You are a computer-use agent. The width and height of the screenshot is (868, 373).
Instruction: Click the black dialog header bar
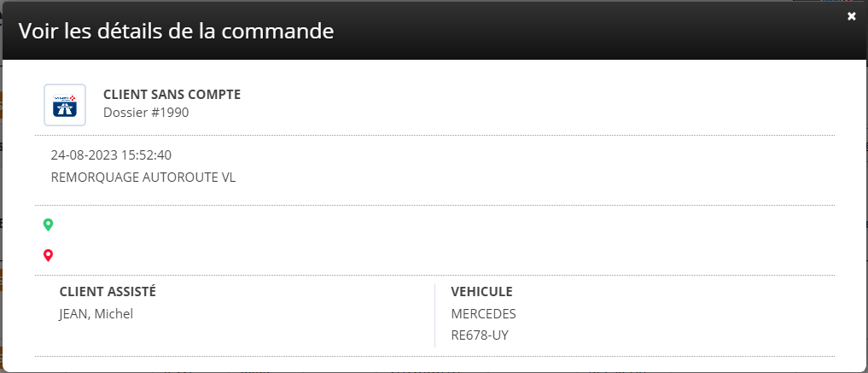coord(555,32)
